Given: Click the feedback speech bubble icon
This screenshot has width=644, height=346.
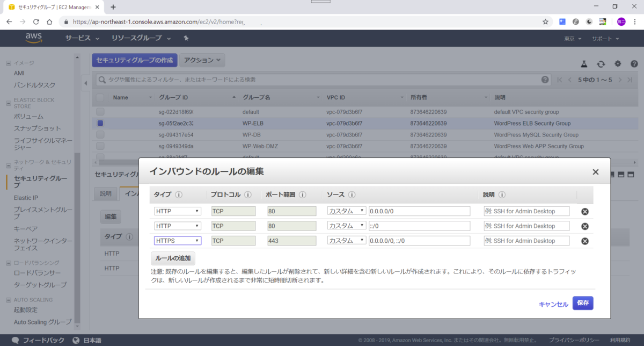Looking at the screenshot, I should 14,340.
